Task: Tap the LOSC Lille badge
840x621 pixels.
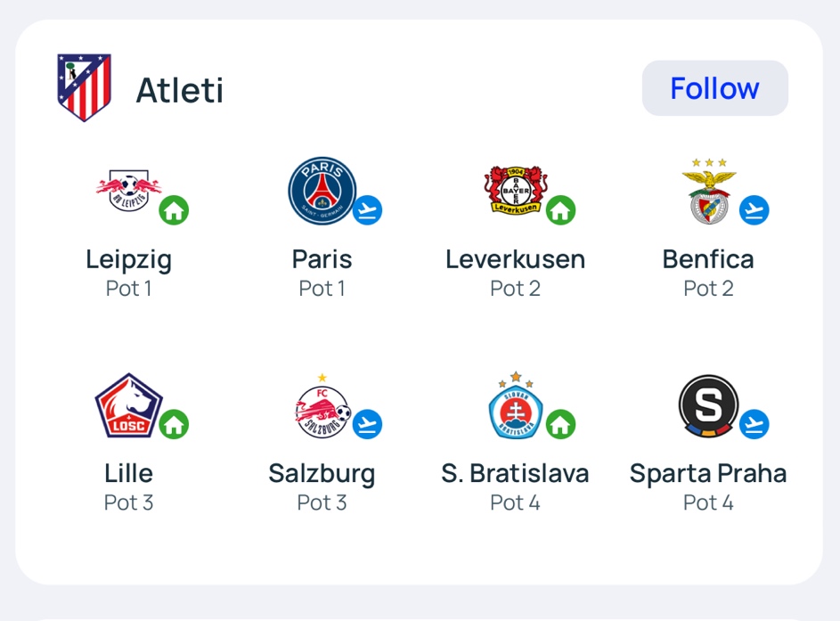Action: coord(128,405)
